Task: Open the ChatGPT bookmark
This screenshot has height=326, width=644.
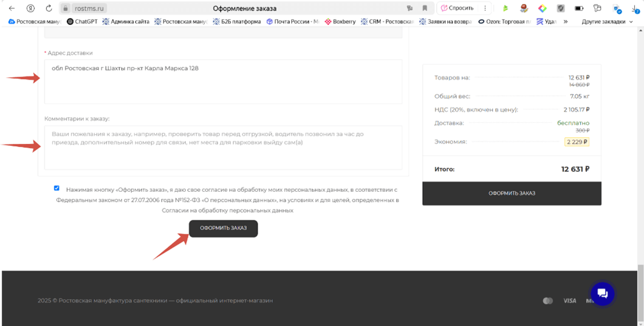Action: pyautogui.click(x=82, y=21)
